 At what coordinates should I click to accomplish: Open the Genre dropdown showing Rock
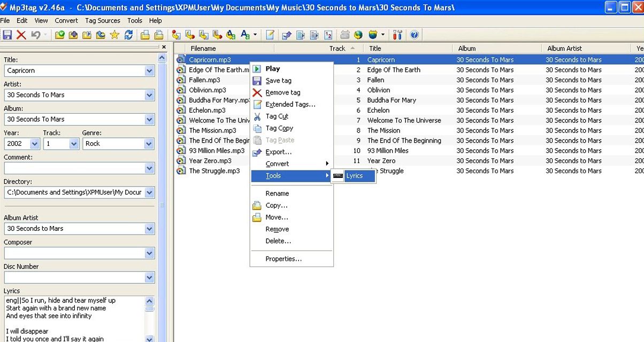click(x=149, y=144)
